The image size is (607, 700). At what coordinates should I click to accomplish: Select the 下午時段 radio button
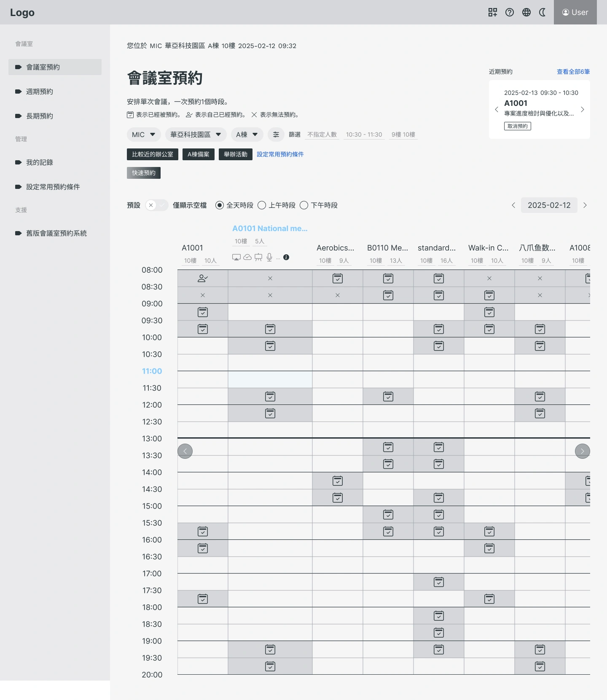pyautogui.click(x=304, y=205)
